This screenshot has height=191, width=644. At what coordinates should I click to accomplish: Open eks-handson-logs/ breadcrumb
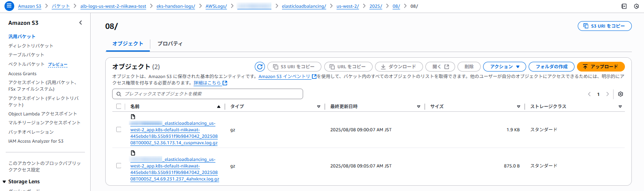point(176,6)
